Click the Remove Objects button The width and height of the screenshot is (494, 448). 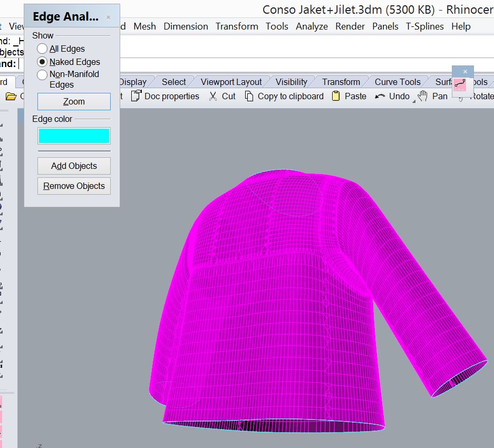(74, 186)
